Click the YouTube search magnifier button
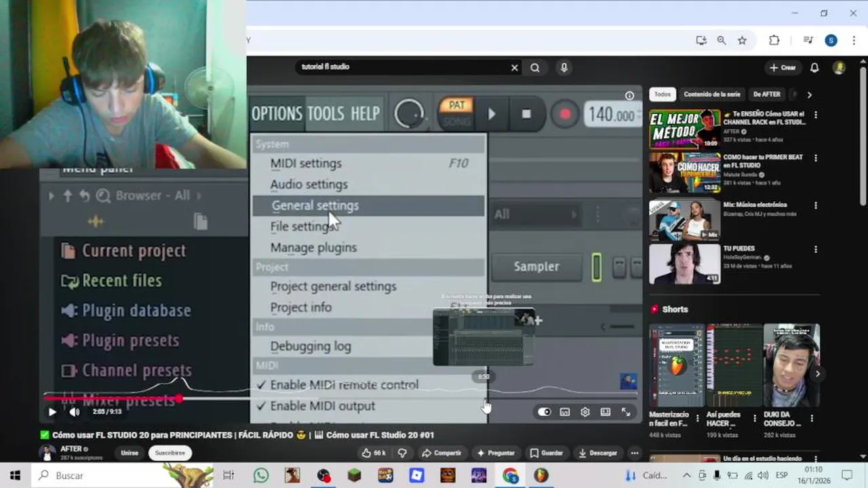 coord(535,67)
